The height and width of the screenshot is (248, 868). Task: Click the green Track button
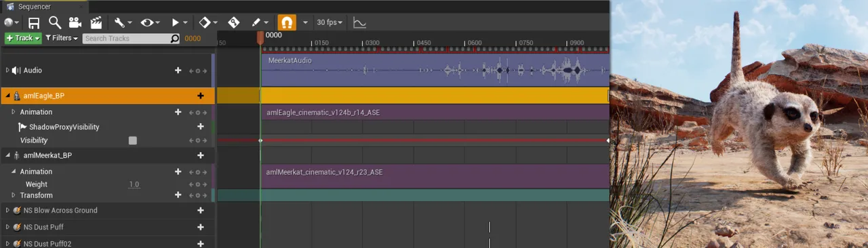tap(23, 38)
